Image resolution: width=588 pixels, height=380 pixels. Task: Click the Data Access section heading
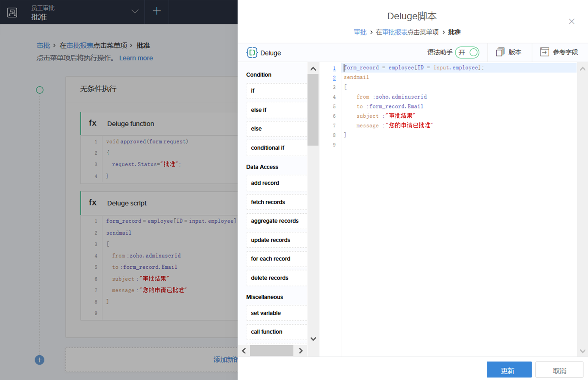[x=262, y=167]
